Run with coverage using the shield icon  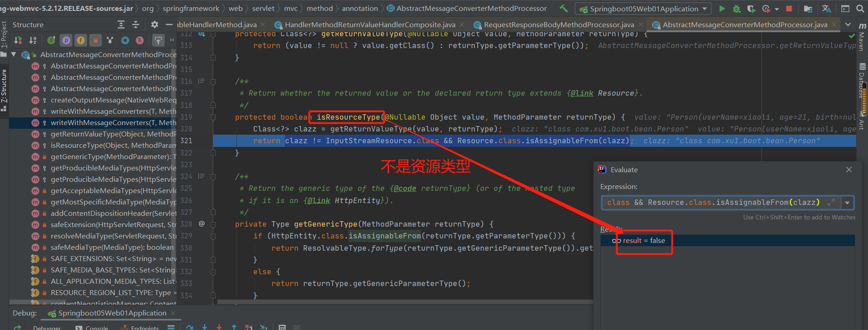(x=751, y=9)
